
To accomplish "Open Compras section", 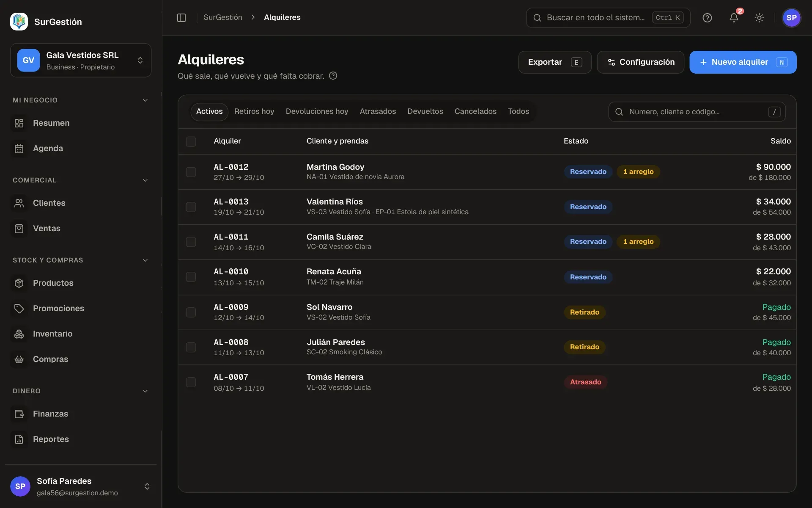I will coord(81,359).
